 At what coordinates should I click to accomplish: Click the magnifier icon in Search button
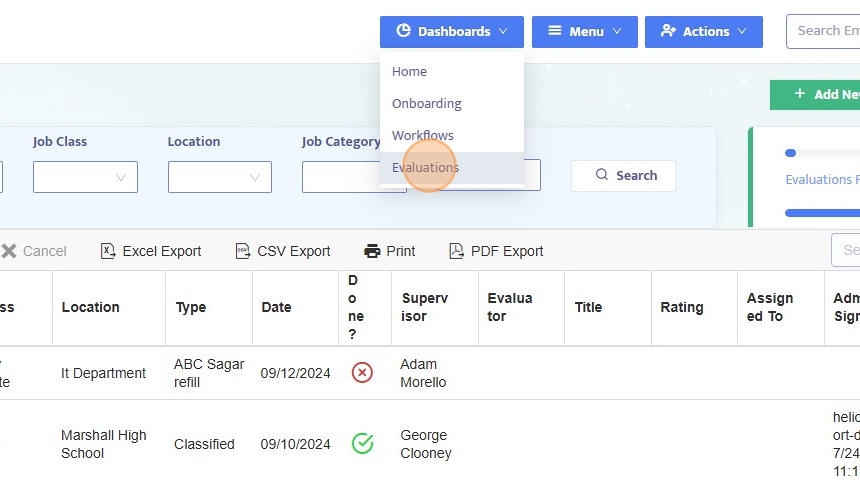coord(602,175)
